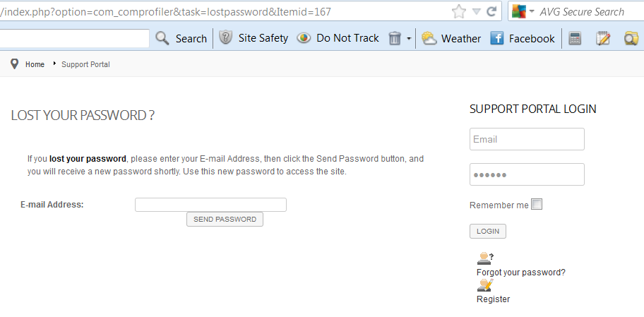This screenshot has width=644, height=317.
Task: Focus the E-mail Address input field
Action: [x=210, y=205]
